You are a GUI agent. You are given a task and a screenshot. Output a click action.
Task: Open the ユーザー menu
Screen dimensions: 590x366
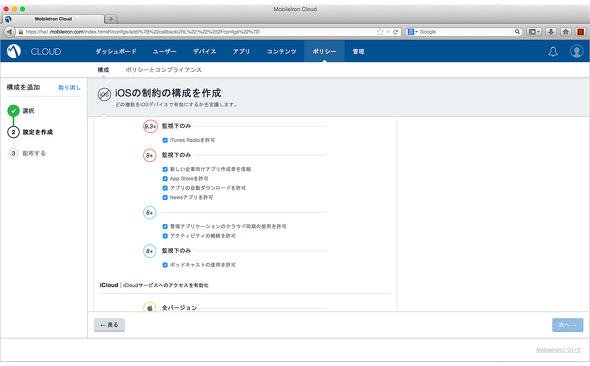coord(164,52)
